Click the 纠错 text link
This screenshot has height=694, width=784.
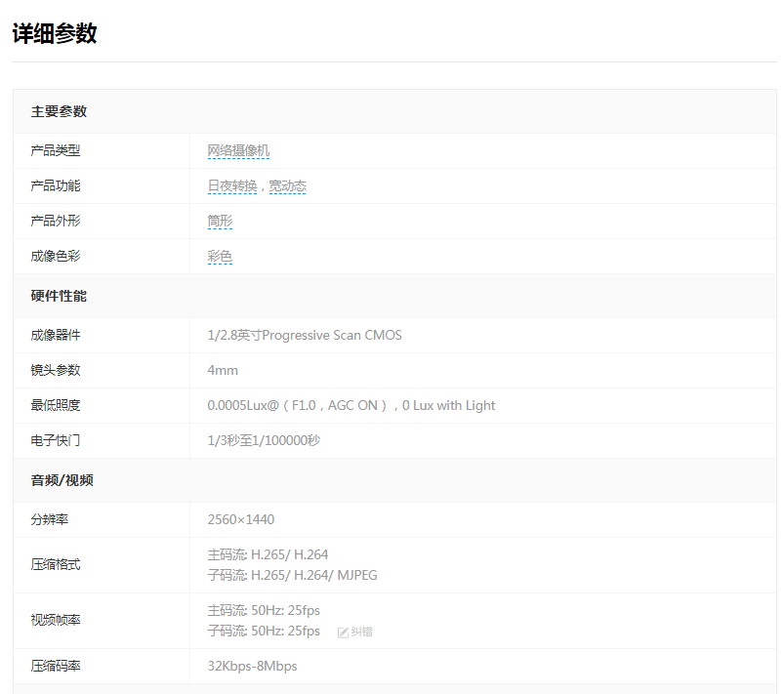(x=361, y=633)
